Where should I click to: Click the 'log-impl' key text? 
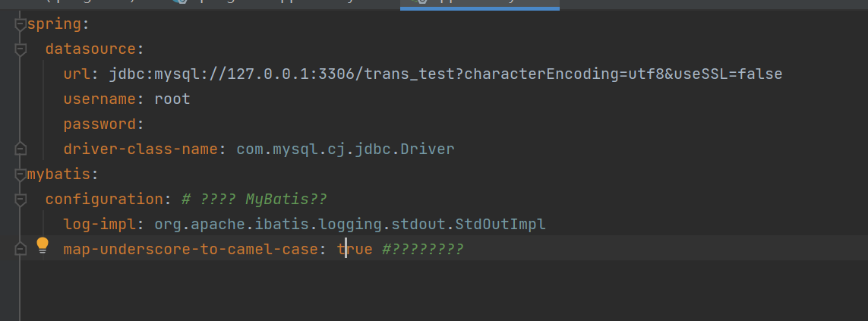[99, 224]
